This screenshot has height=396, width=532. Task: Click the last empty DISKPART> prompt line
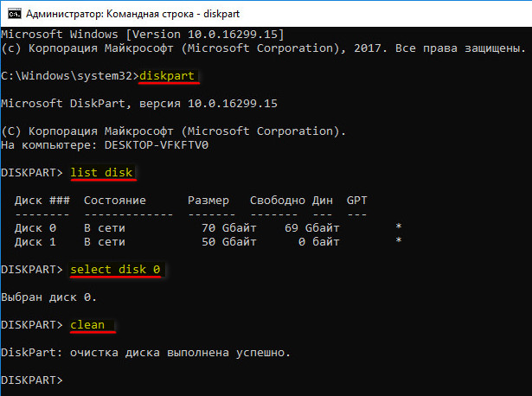coord(32,380)
